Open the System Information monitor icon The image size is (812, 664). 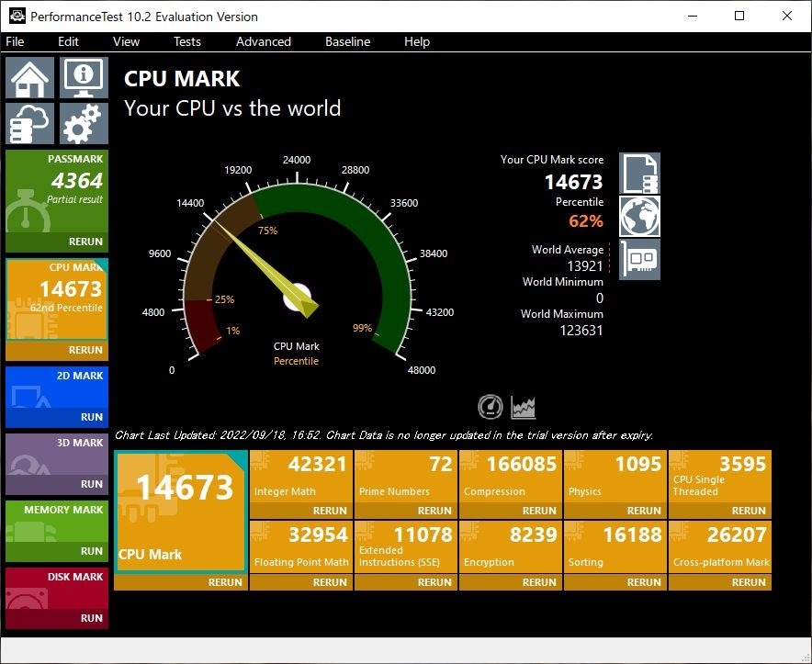coord(84,78)
